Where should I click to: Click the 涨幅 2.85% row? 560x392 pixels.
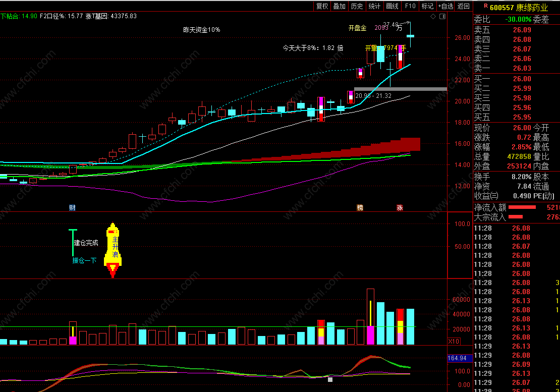click(x=502, y=147)
